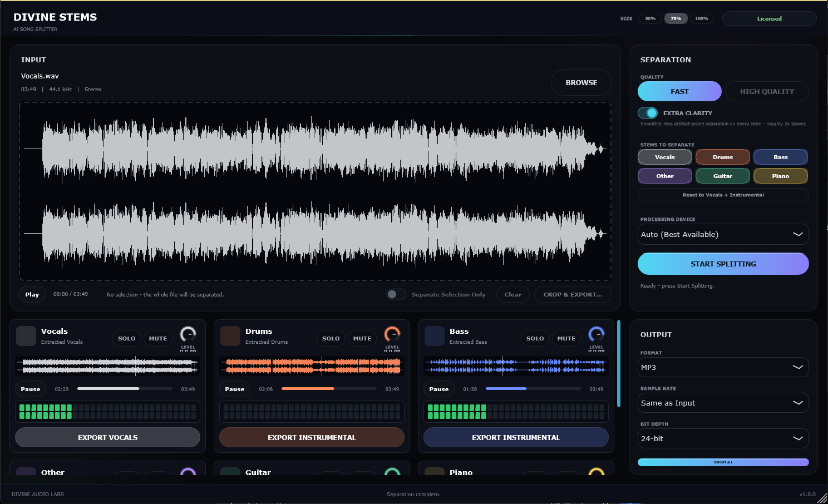Select High Quality mode

pos(767,91)
